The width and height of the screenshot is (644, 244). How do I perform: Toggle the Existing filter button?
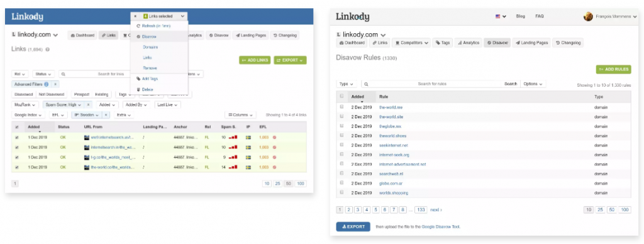[x=102, y=94]
